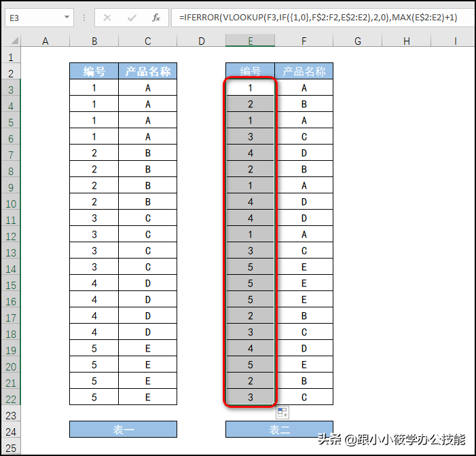
Task: Select cell C11 containing C
Action: click(148, 218)
